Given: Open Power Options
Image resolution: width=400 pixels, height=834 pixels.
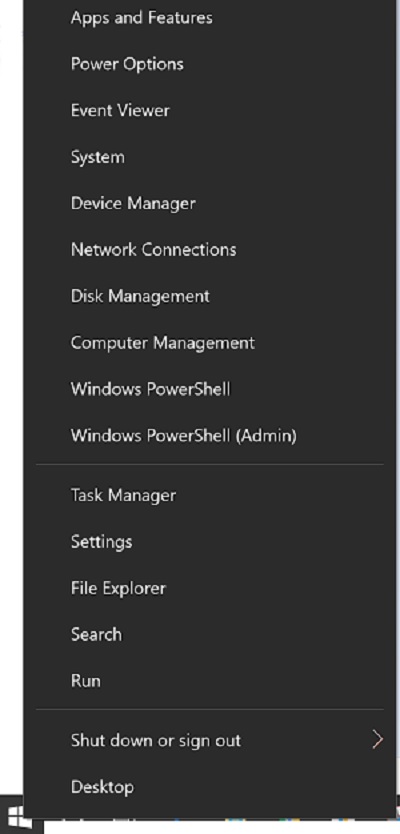Looking at the screenshot, I should 127,64.
